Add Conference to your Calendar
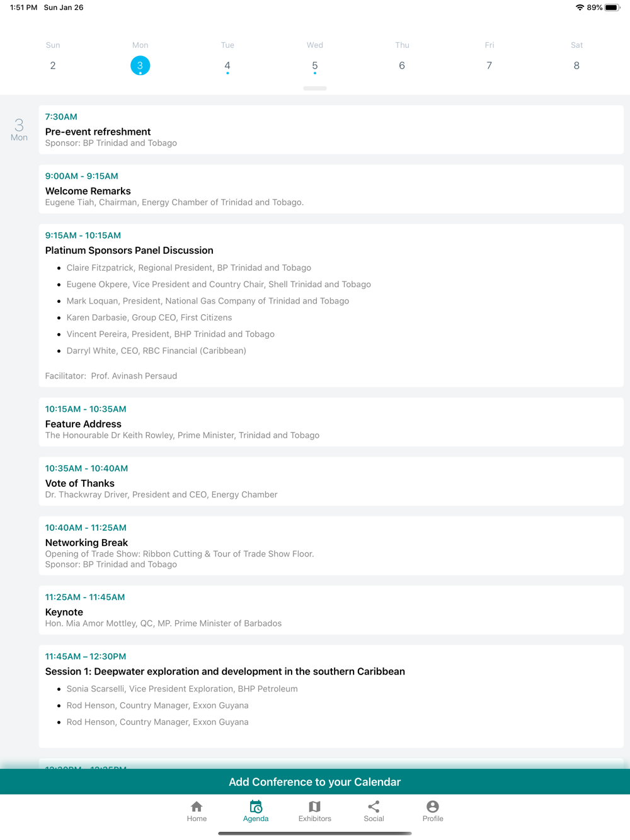The image size is (630, 840). 315,781
